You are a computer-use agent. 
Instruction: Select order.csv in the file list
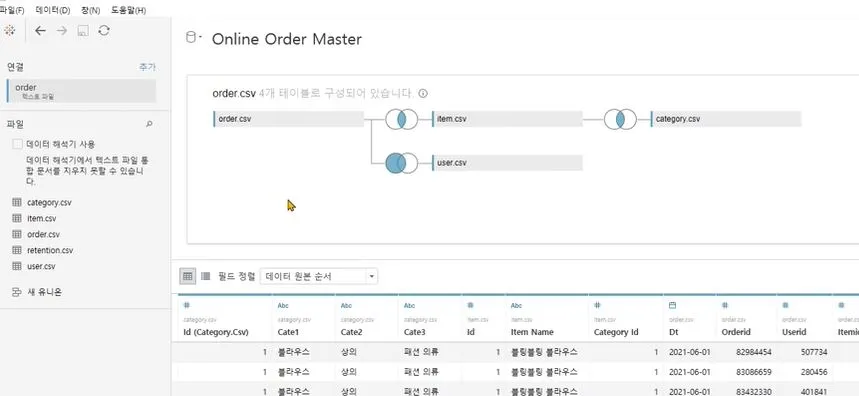43,234
